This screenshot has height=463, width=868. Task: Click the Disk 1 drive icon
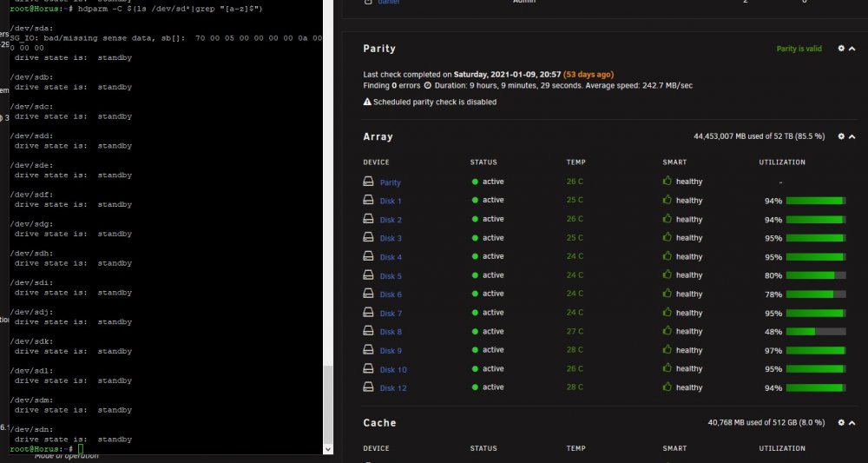[x=368, y=200]
